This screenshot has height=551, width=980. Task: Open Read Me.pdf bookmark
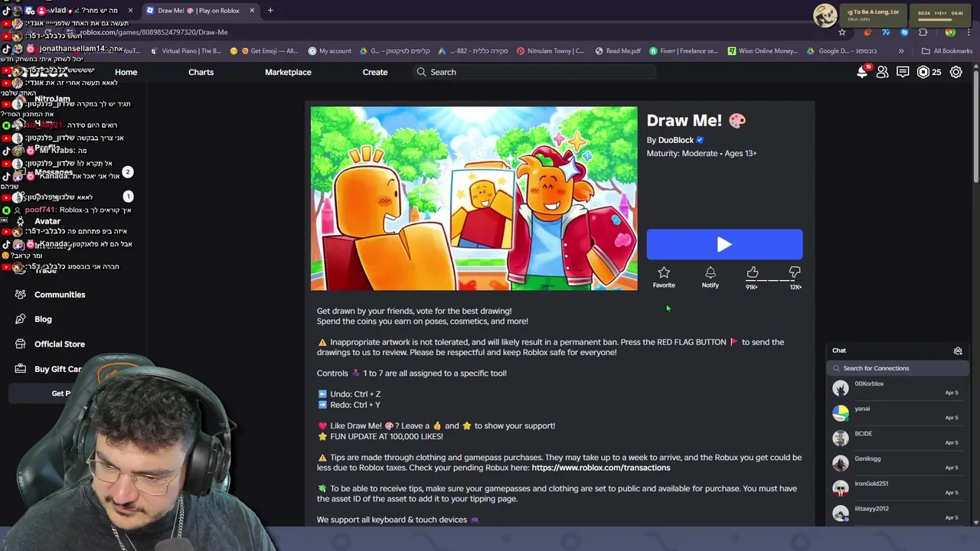618,51
